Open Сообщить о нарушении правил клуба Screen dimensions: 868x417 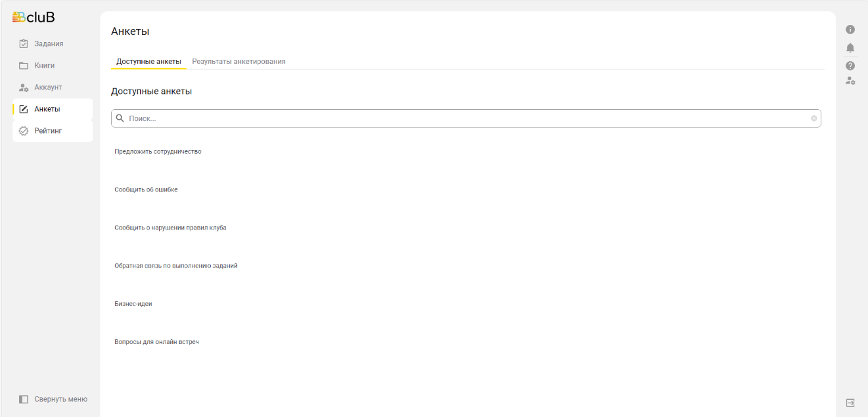click(x=170, y=228)
